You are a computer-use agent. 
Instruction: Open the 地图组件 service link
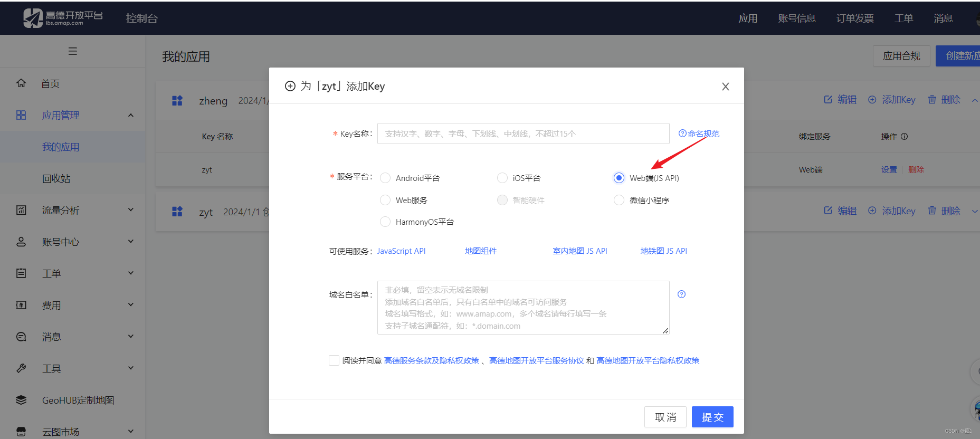(x=481, y=251)
